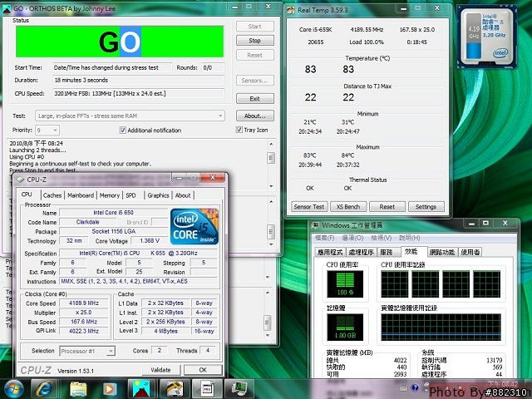Launch Windows Media Player from taskbar
Viewport: 532px width, 399px height.
point(109,389)
